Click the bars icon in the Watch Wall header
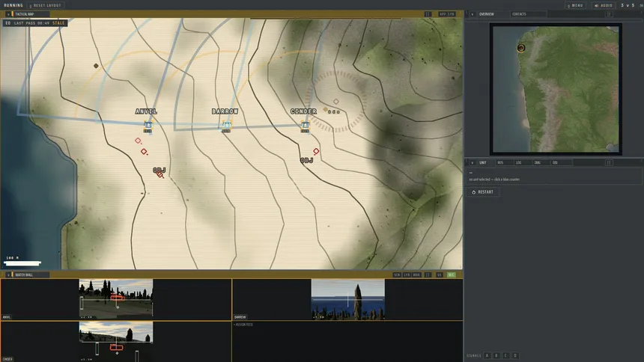Image resolution: width=644 pixels, height=362 pixels. [x=428, y=274]
